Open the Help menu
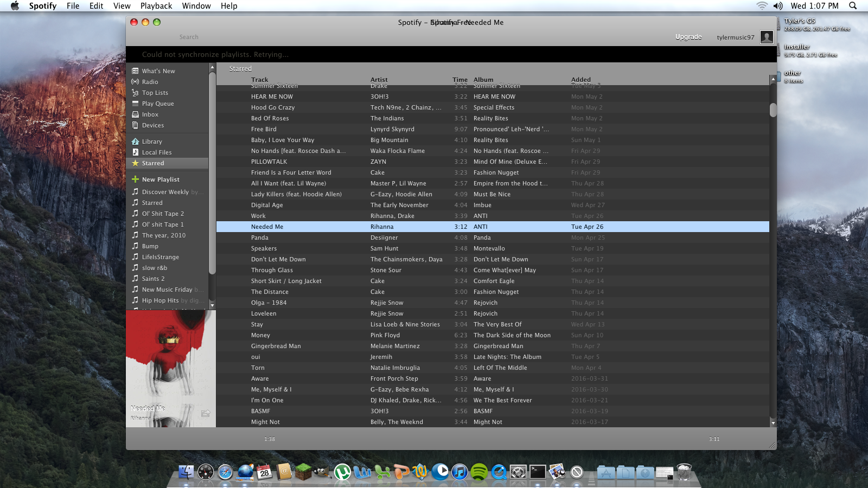The width and height of the screenshot is (868, 488). tap(229, 6)
